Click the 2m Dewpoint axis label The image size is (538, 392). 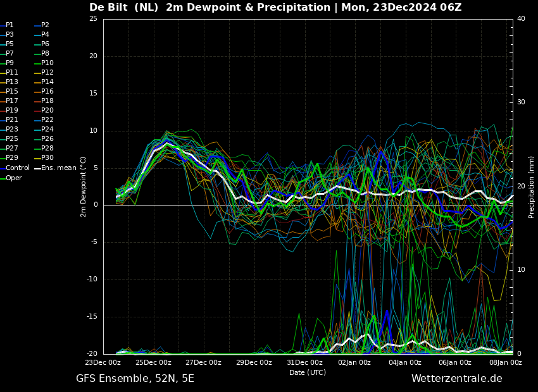click(83, 187)
